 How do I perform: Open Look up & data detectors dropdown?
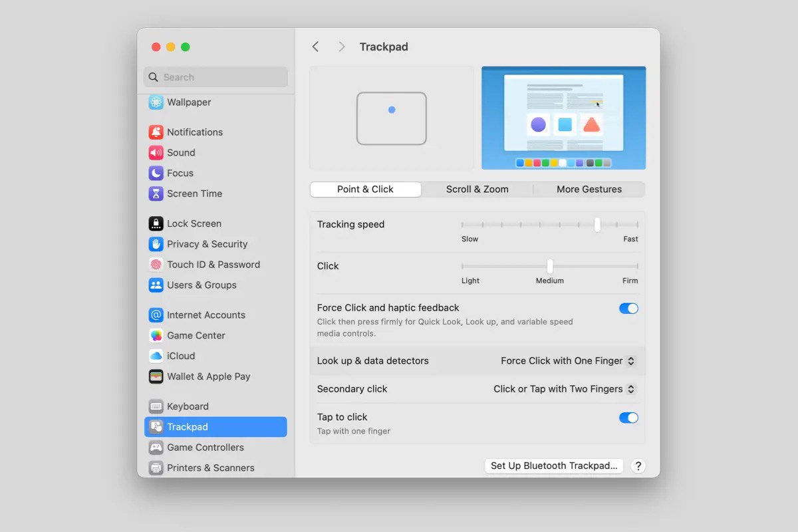568,361
